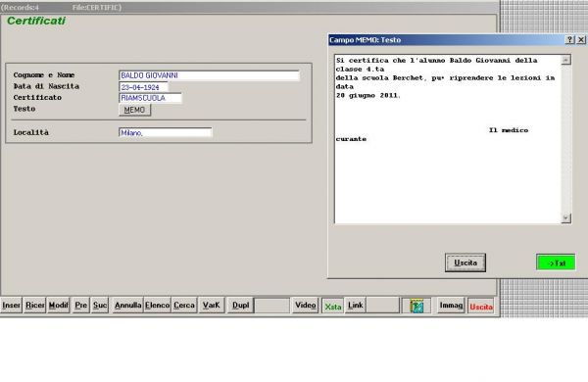Click the 'Il medico' text in memo

point(509,130)
